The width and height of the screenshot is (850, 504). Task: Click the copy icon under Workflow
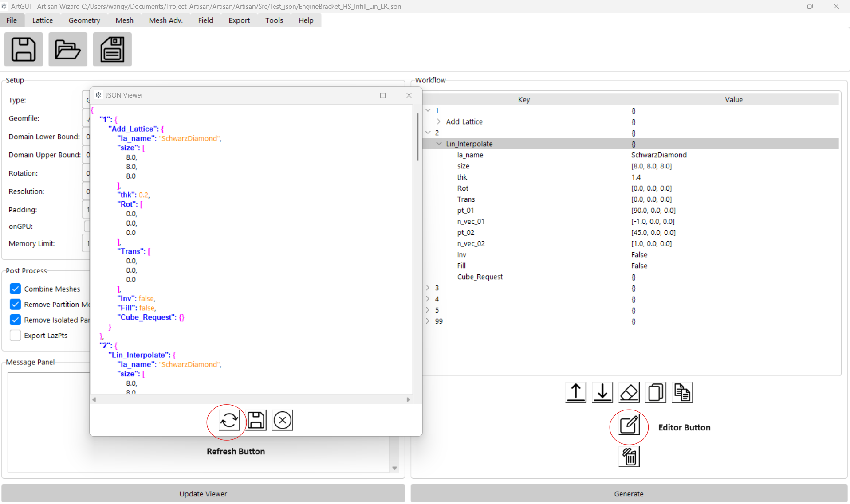tap(656, 392)
